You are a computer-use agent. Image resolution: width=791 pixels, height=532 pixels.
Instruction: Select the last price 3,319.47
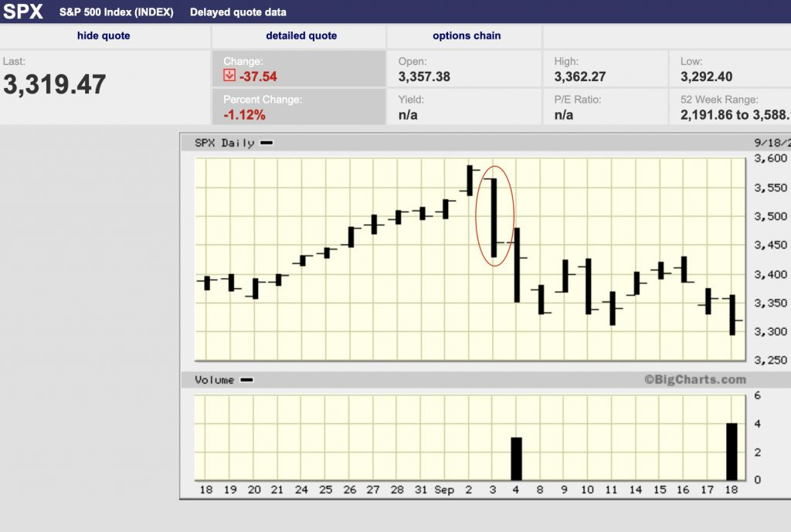pyautogui.click(x=55, y=84)
